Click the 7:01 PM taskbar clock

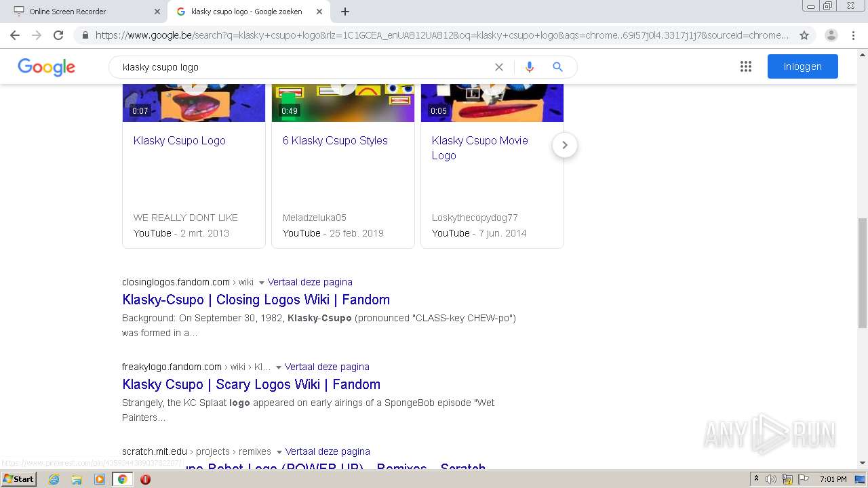(x=833, y=479)
